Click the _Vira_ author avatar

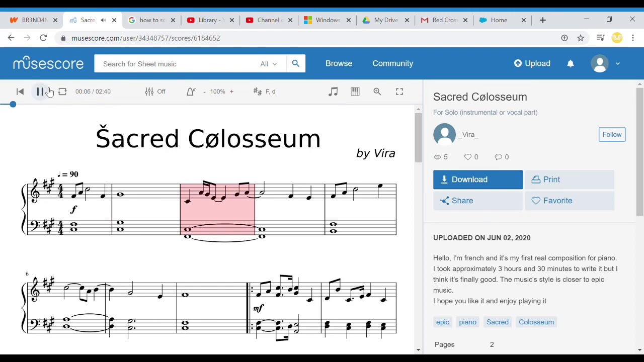pyautogui.click(x=445, y=135)
